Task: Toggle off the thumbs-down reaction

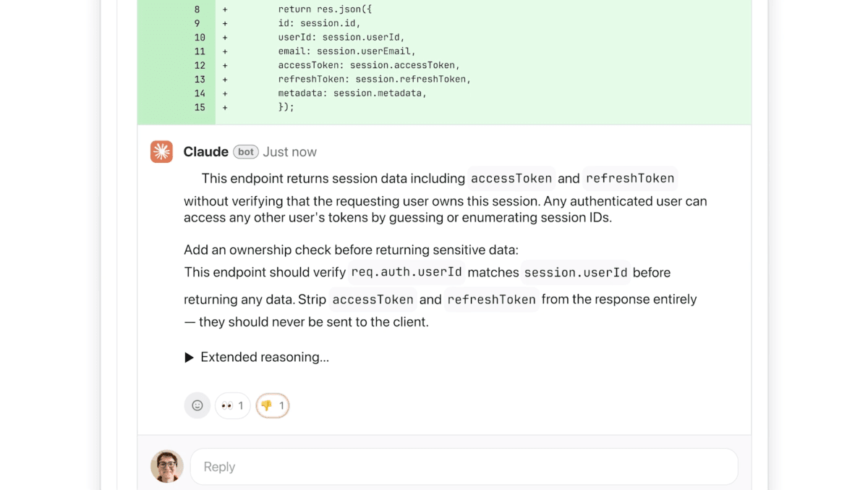Action: [272, 405]
